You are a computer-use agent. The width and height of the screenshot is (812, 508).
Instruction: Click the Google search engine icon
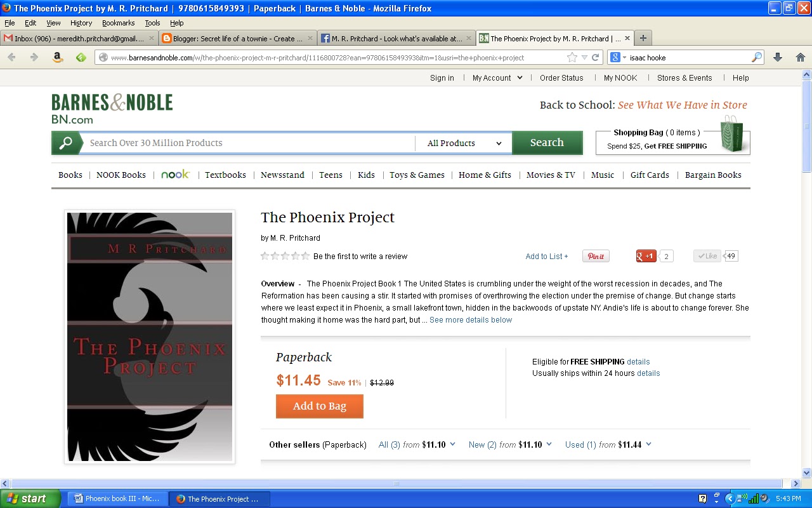[615, 57]
